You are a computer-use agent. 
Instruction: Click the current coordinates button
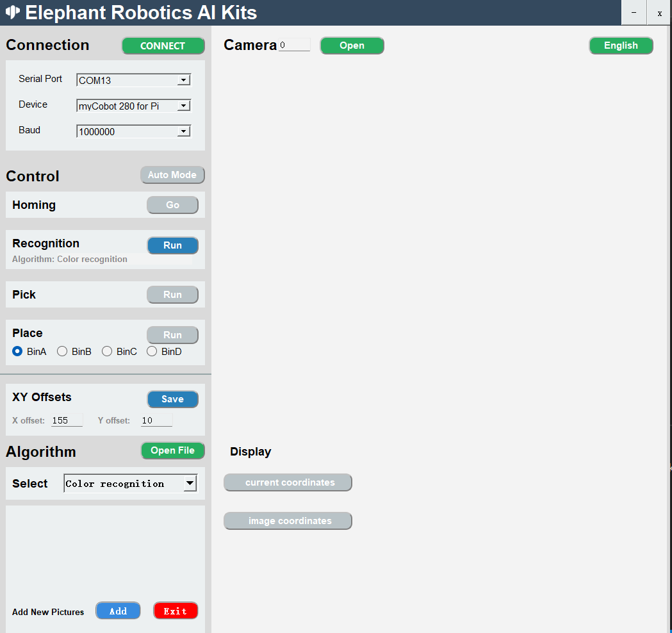tap(288, 482)
